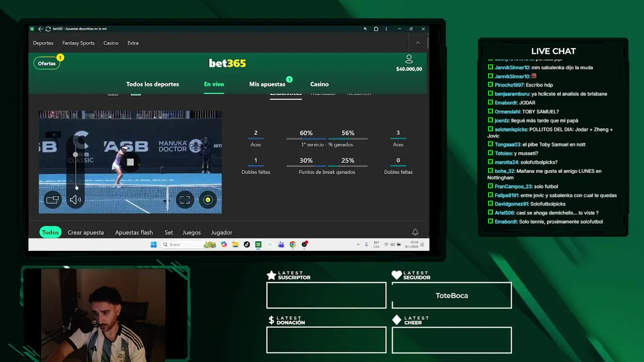
Task: Click the taskbar Buscar search box
Action: click(189, 244)
